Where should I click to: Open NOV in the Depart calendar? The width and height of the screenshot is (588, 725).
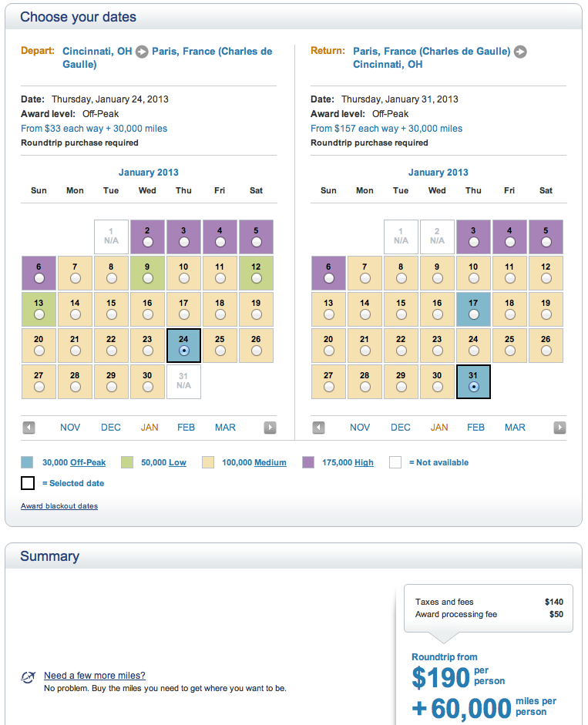click(70, 428)
